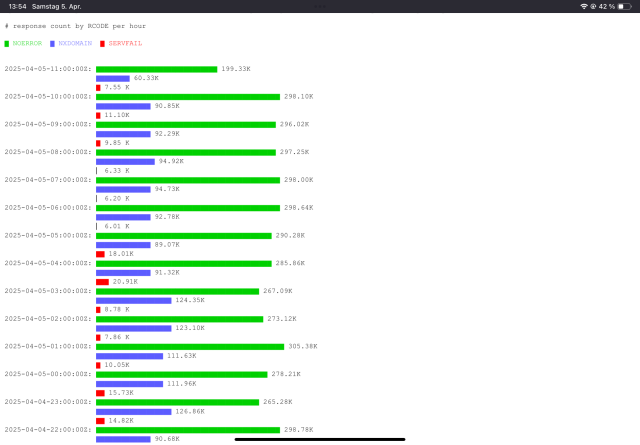This screenshot has width=640, height=445.
Task: Select the SERVFAIL legend label
Action: tap(126, 44)
